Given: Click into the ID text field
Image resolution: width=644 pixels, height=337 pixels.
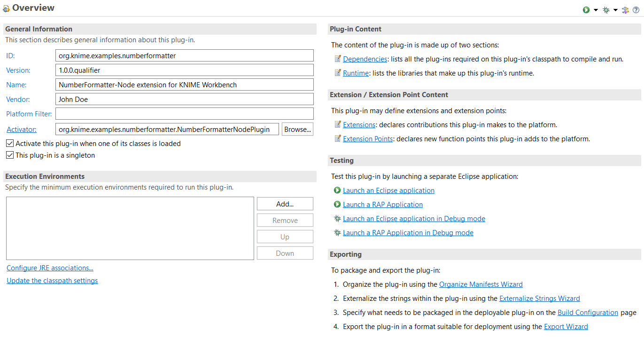Looking at the screenshot, I should click(x=185, y=56).
